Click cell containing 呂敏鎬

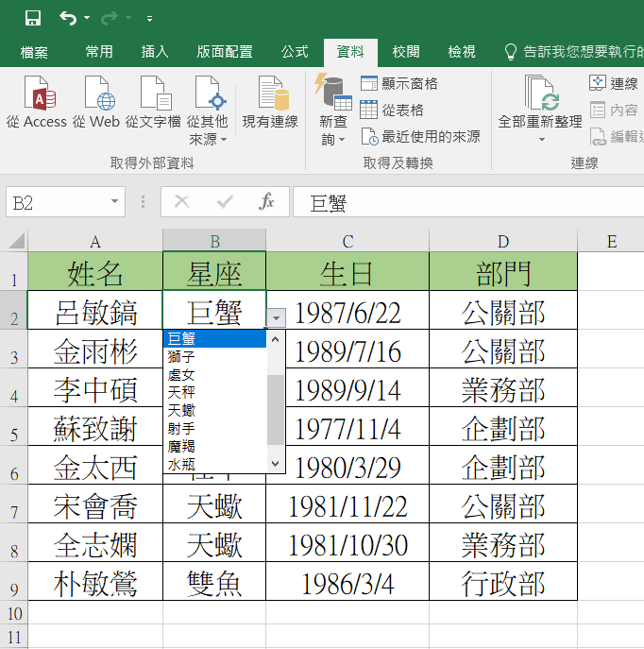95,310
